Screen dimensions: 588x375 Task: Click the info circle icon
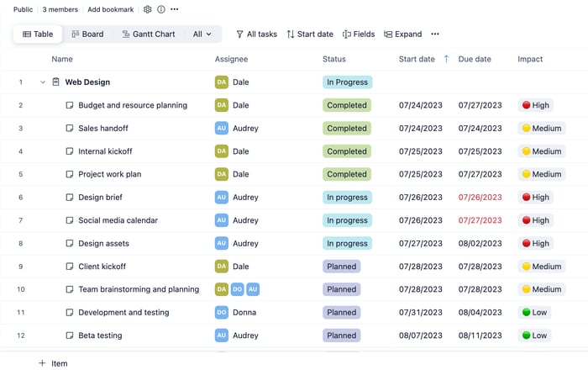161,9
